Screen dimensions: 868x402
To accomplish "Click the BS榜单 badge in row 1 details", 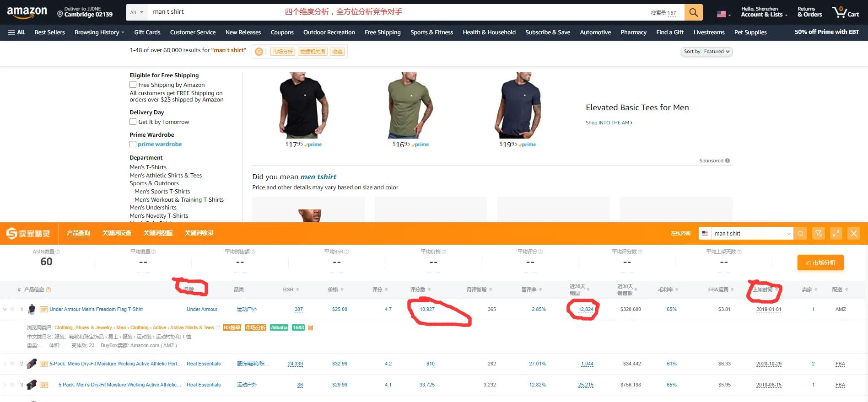I will [232, 327].
